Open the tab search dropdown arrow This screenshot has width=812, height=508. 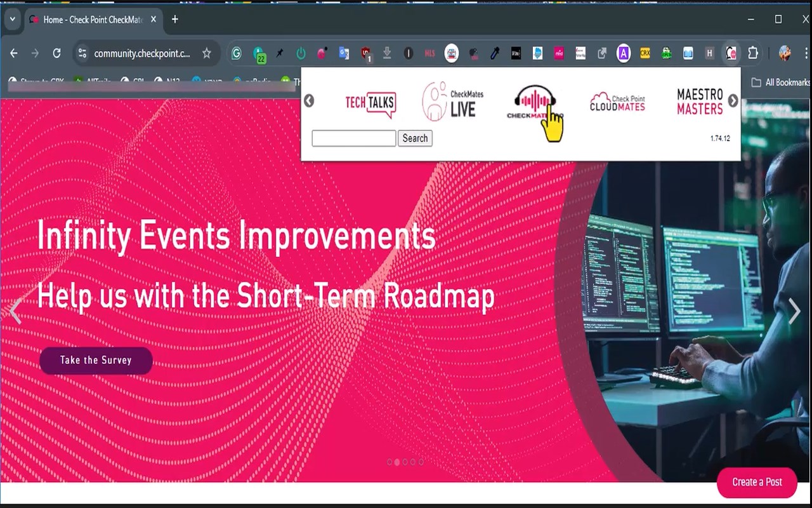pyautogui.click(x=12, y=19)
